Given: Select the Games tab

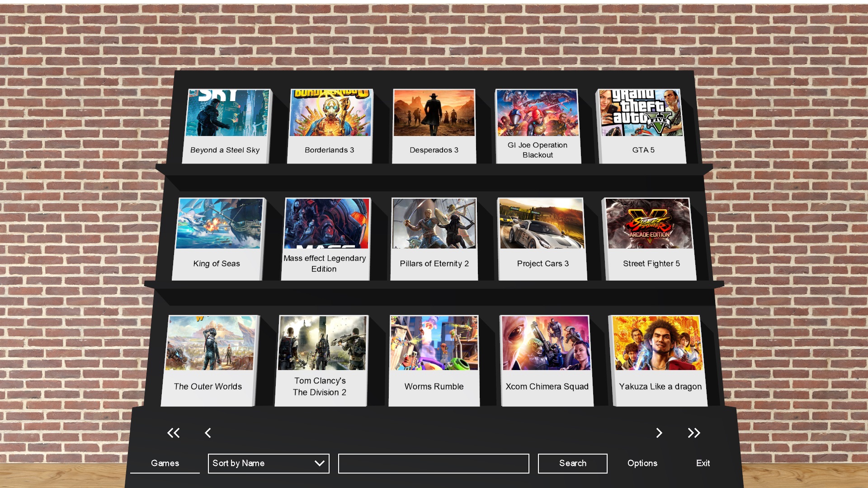Looking at the screenshot, I should click(165, 463).
